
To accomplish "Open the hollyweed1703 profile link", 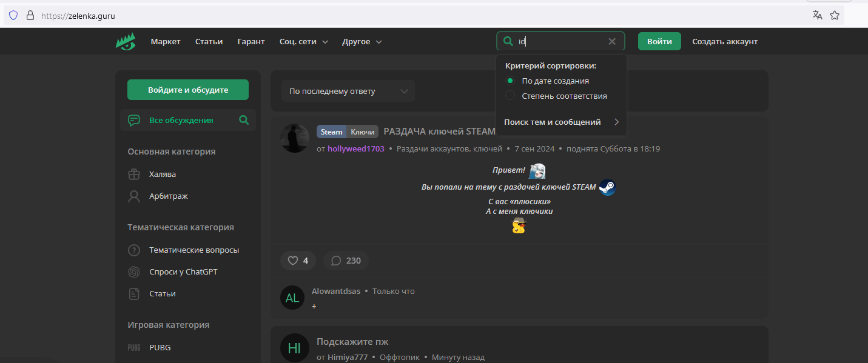I will tap(356, 148).
